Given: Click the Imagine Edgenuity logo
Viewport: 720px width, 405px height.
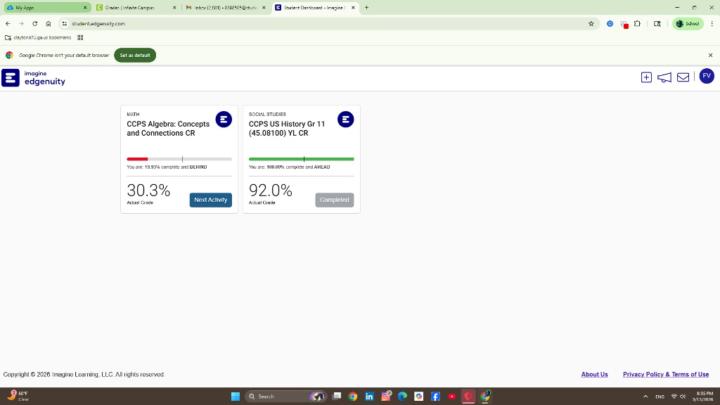Looking at the screenshot, I should (x=34, y=78).
